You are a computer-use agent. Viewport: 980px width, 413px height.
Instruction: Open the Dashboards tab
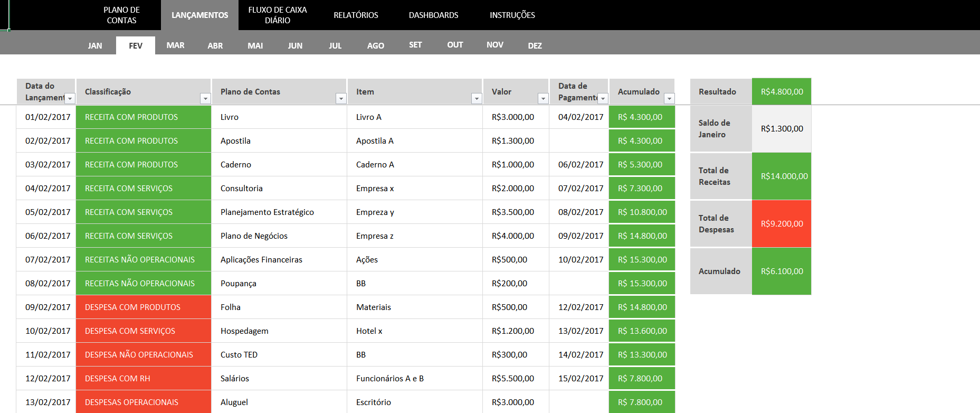click(433, 15)
